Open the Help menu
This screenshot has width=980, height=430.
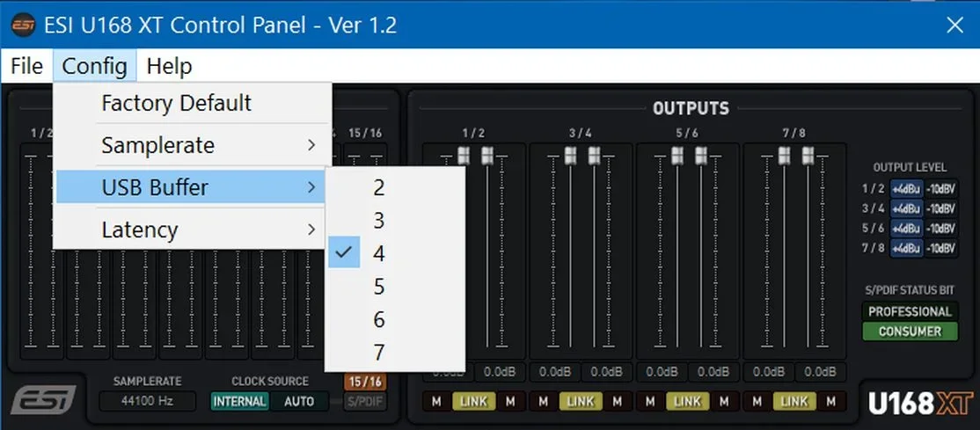[x=169, y=66]
